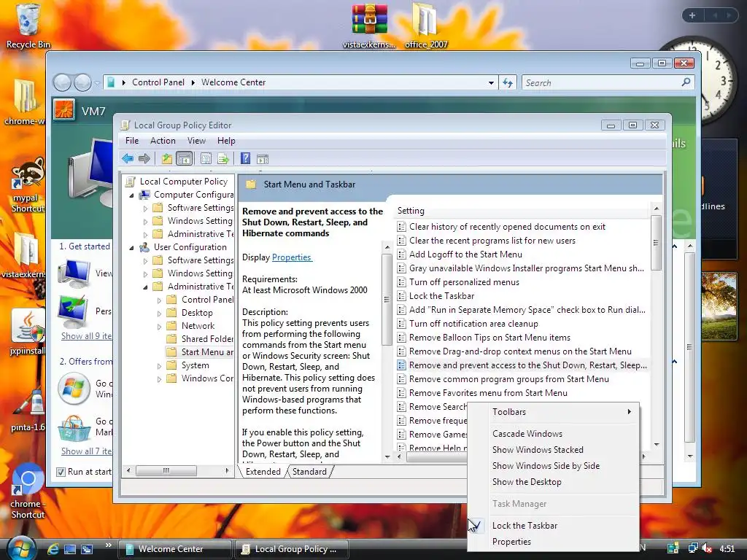Toggle the Run at startup checkbox
747x560 pixels.
coord(61,472)
